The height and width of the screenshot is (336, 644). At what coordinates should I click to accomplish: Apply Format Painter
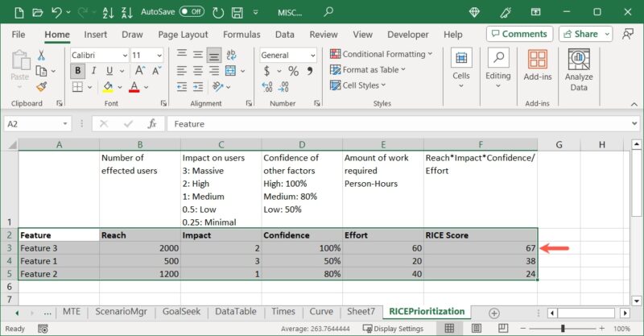[41, 87]
